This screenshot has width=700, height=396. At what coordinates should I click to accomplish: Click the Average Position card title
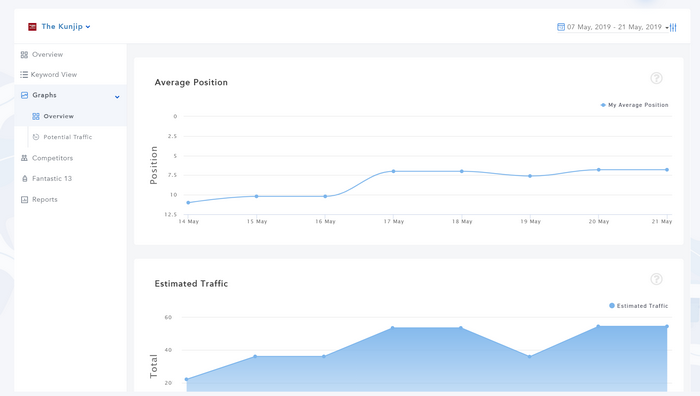pyautogui.click(x=191, y=83)
